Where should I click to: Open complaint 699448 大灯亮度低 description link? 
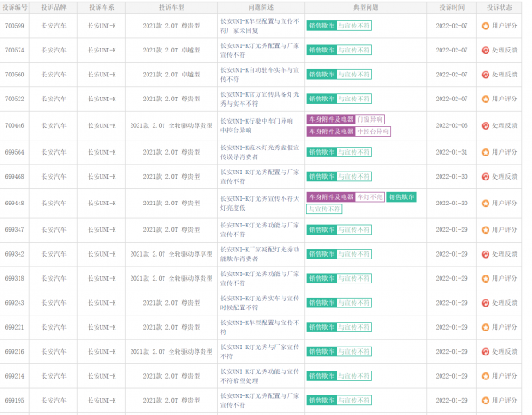[x=260, y=204]
